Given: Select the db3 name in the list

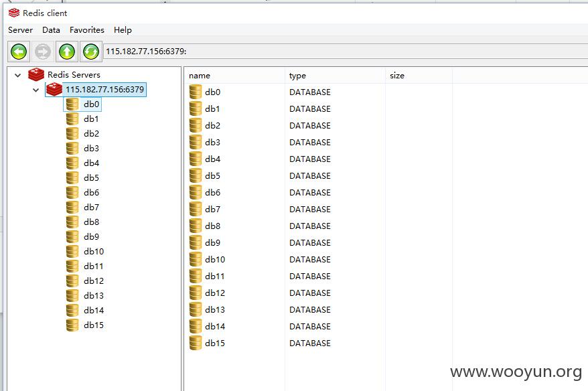Looking at the screenshot, I should point(212,142).
